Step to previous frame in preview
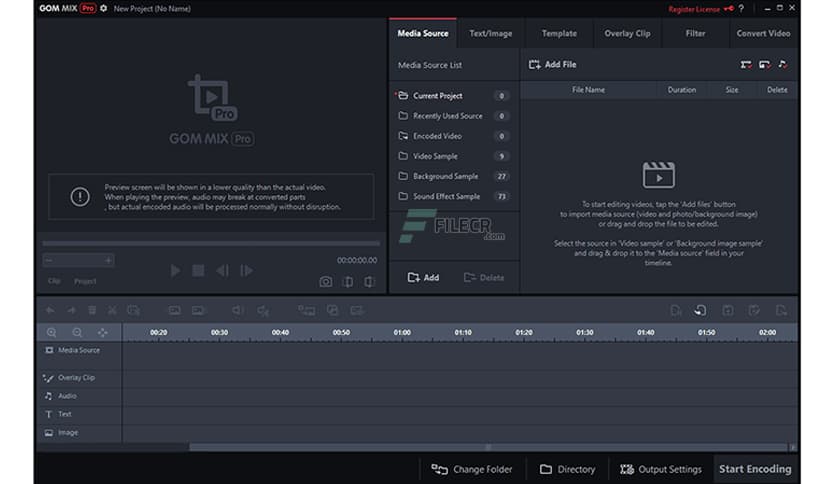The height and width of the screenshot is (484, 836). pos(222,271)
